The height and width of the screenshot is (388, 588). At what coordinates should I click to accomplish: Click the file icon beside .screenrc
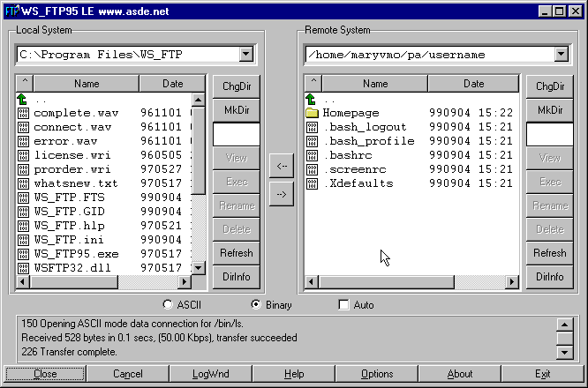pos(312,170)
